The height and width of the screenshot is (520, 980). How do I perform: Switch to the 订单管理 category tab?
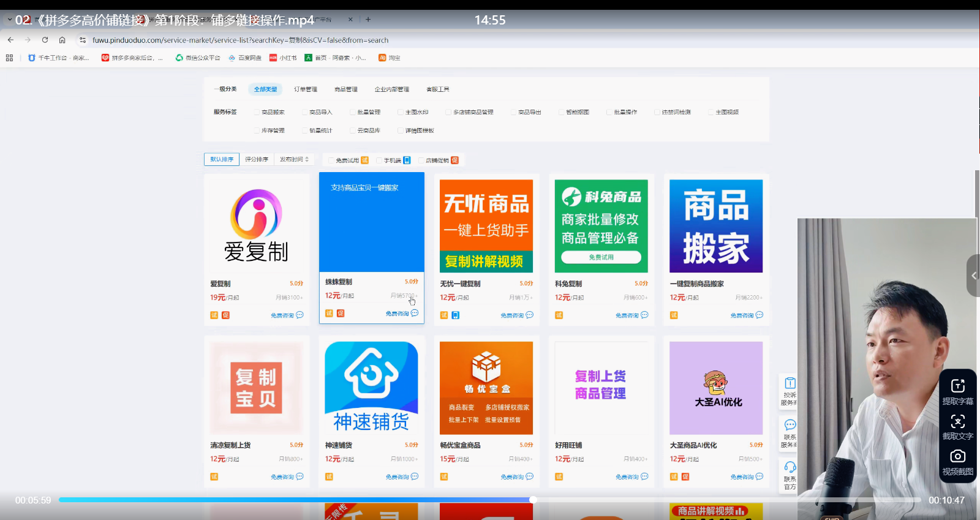(306, 89)
